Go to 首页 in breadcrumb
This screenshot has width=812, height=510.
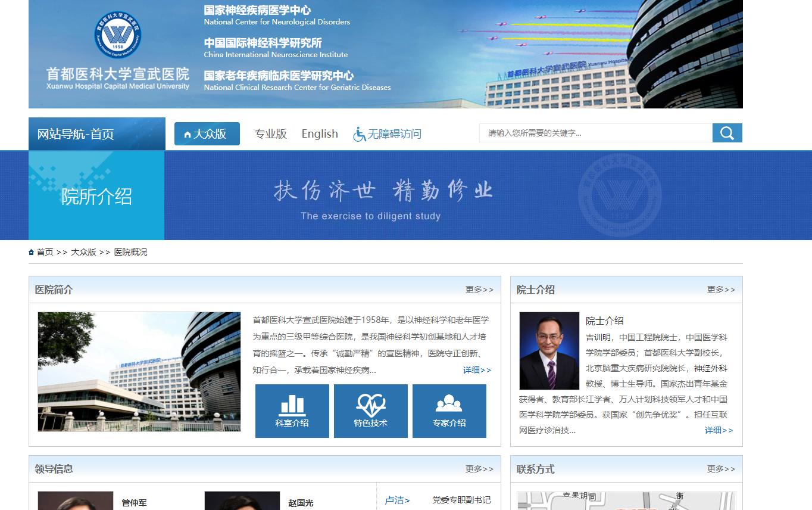tap(45, 252)
